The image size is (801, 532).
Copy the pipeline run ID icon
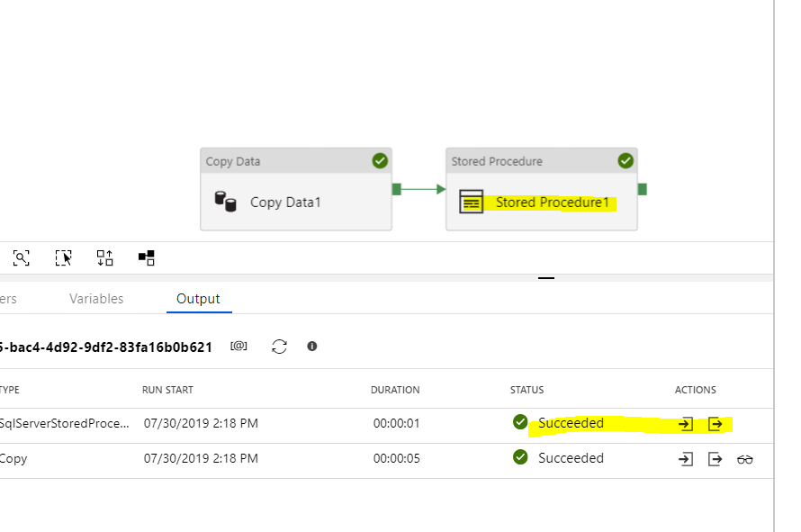click(x=238, y=347)
